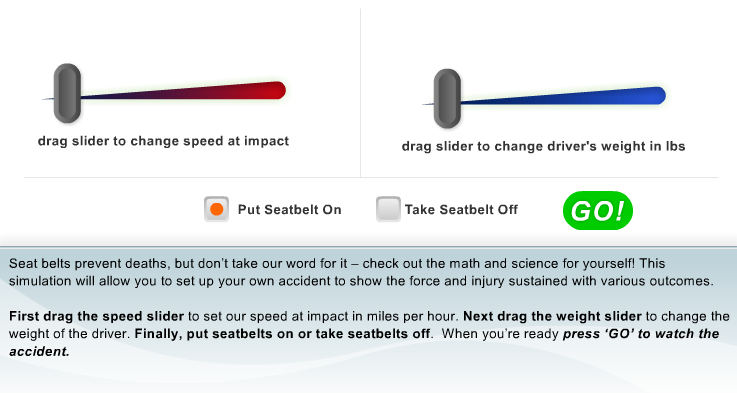Click the 'change speed at impact' caption
Screen dimensions: 737x393
210,141
